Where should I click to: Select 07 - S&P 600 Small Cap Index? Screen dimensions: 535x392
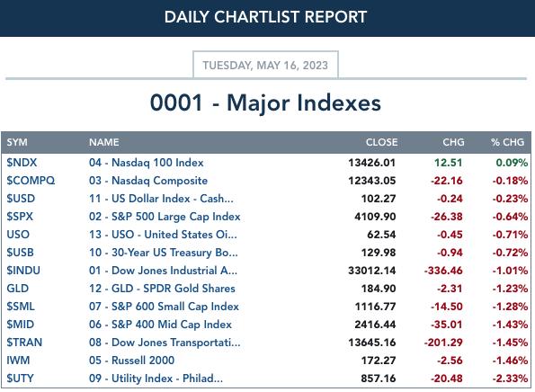point(164,307)
